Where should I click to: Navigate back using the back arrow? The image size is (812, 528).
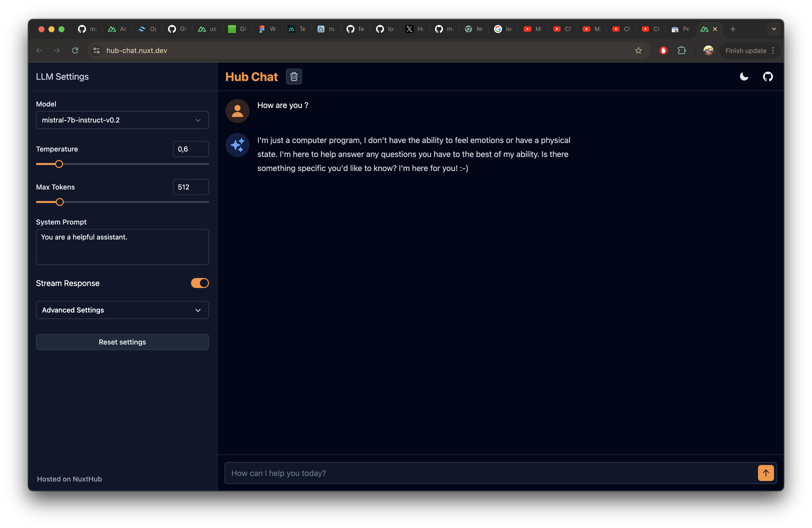39,50
